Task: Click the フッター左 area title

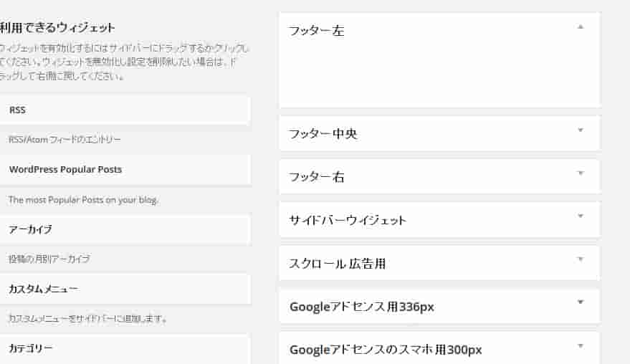Action: 316,31
